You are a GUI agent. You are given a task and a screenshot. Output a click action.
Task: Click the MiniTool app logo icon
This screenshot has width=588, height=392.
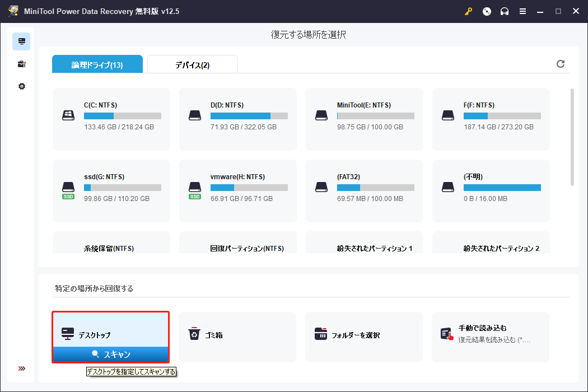(13, 11)
